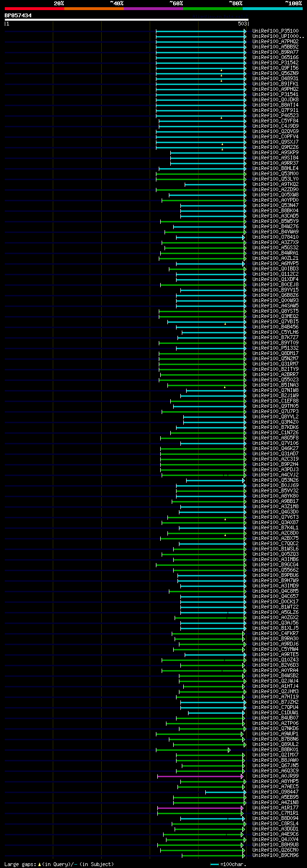Click the red under-20% identity legend segment
This screenshot has height=868, width=307.
34,9
